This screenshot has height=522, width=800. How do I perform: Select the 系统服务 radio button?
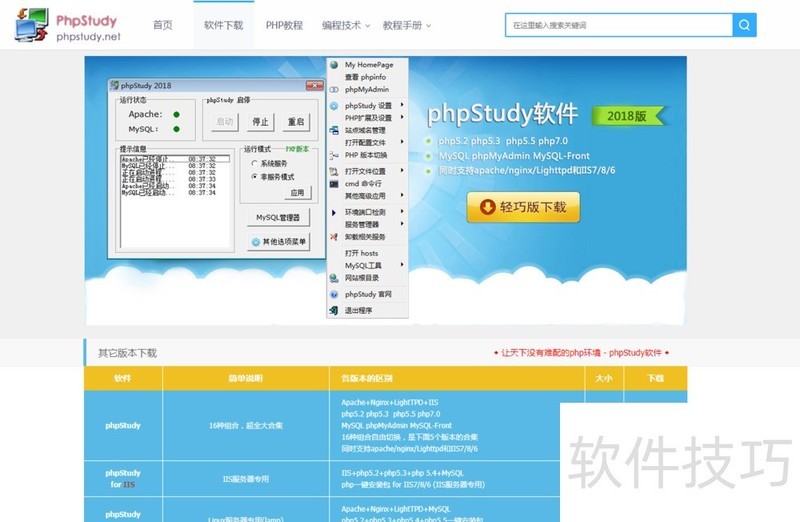[254, 163]
